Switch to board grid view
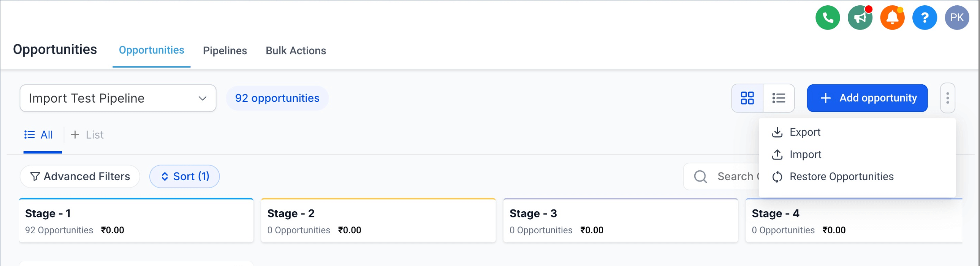 (747, 98)
